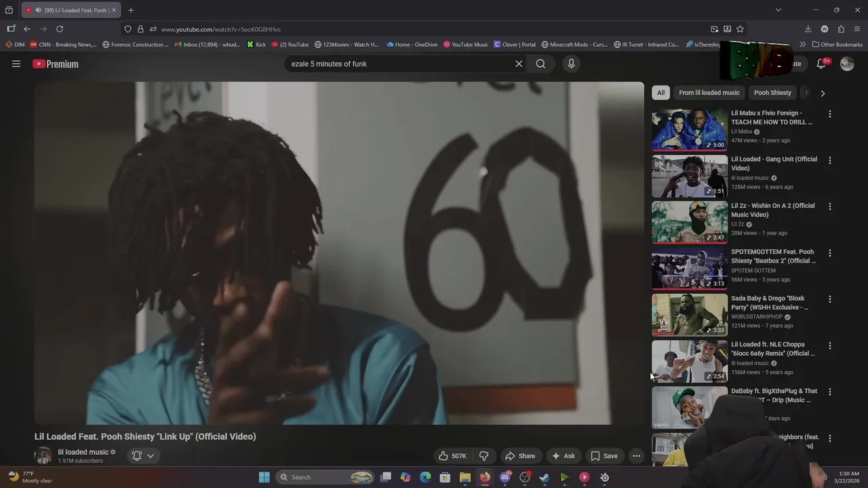
Task: Dislike the video
Action: point(484,456)
